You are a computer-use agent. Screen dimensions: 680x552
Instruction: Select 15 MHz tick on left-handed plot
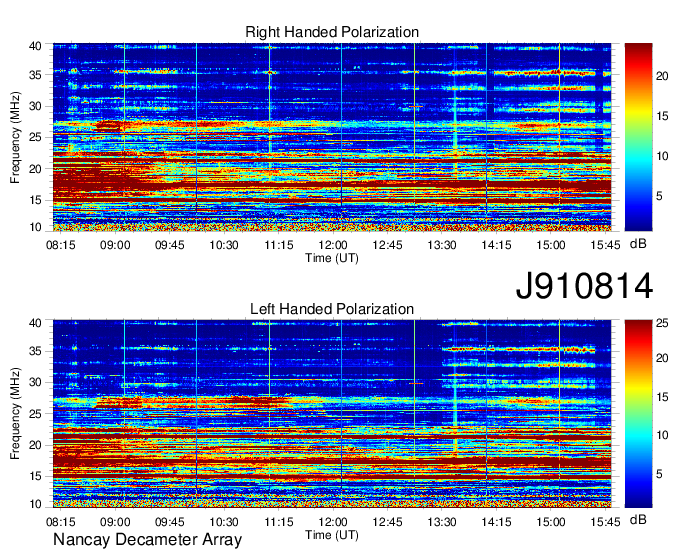click(36, 477)
